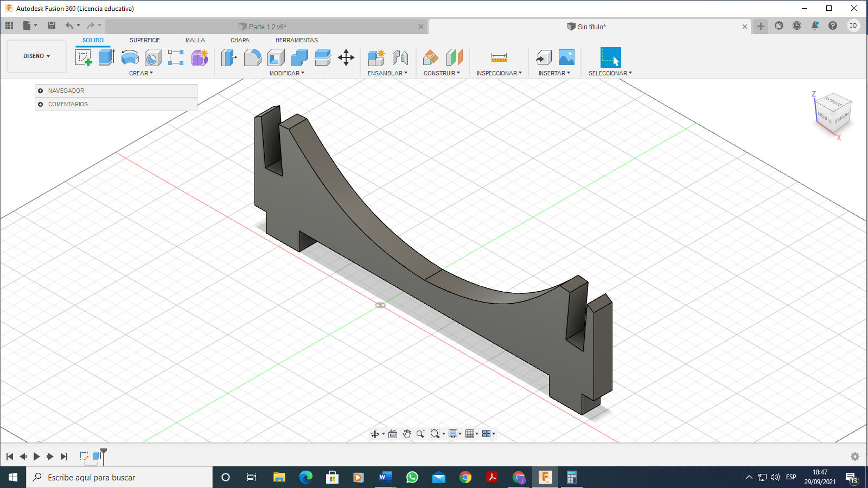This screenshot has width=868, height=488.
Task: Open Microsoft Word from the taskbar
Action: [x=385, y=477]
